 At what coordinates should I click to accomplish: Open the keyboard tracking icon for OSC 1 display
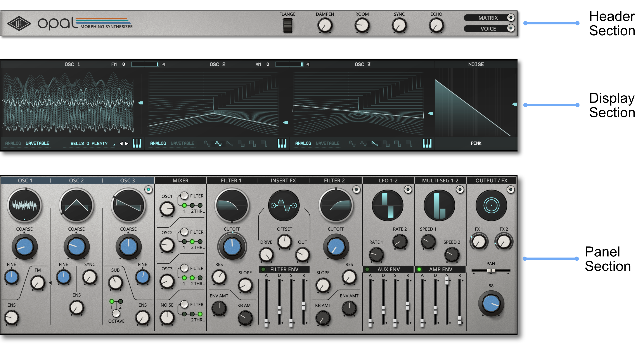[x=137, y=143]
